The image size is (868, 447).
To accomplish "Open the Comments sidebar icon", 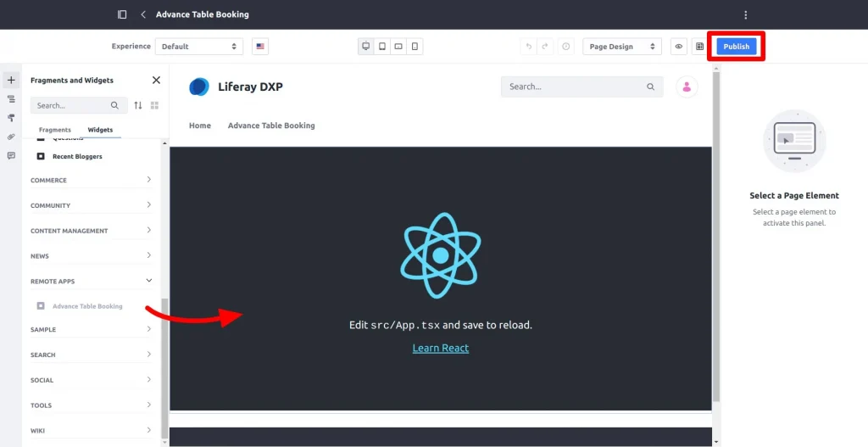I will coord(11,156).
